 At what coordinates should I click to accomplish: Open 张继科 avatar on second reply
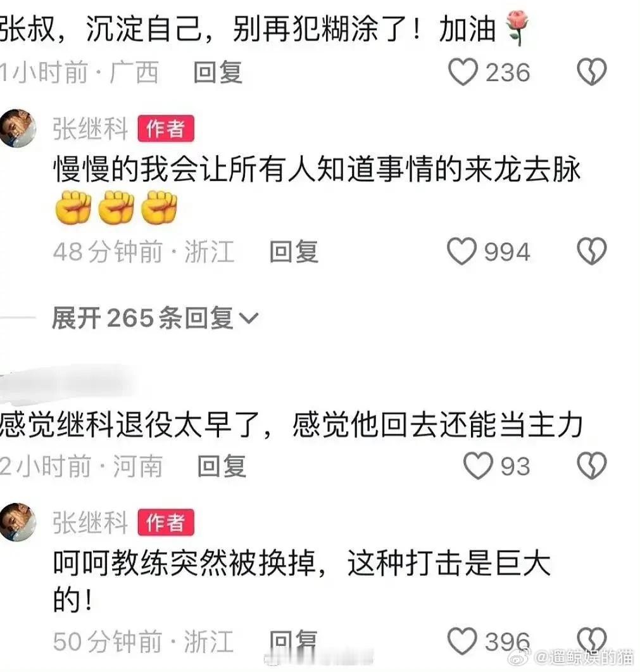(17, 522)
